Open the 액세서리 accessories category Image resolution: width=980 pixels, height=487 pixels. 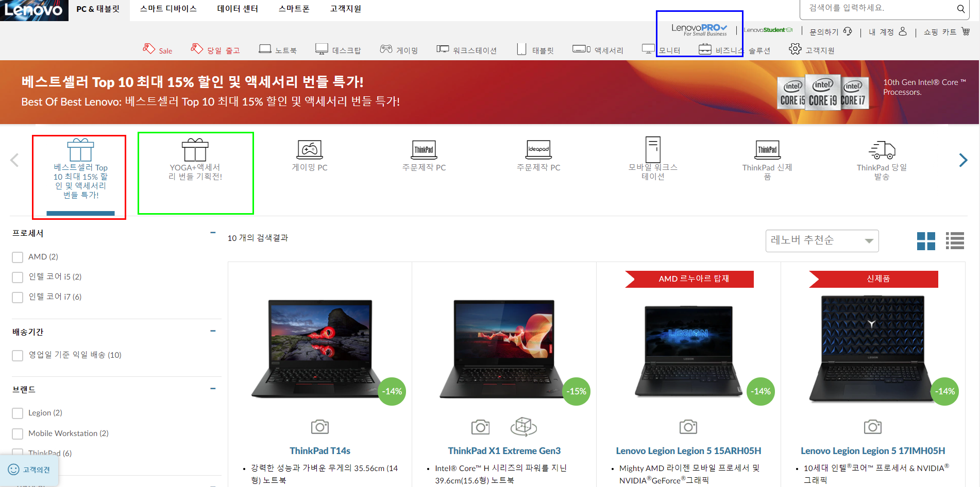598,50
